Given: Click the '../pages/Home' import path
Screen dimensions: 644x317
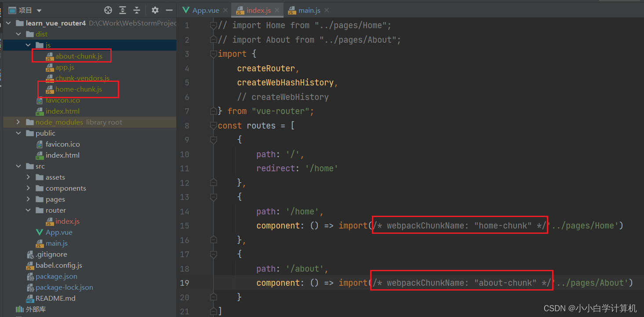Looking at the screenshot, I should [583, 225].
